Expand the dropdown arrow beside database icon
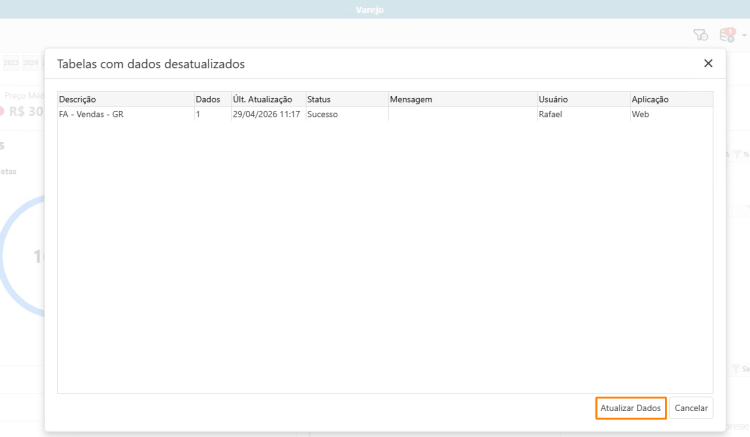This screenshot has height=437, width=750. [744, 35]
